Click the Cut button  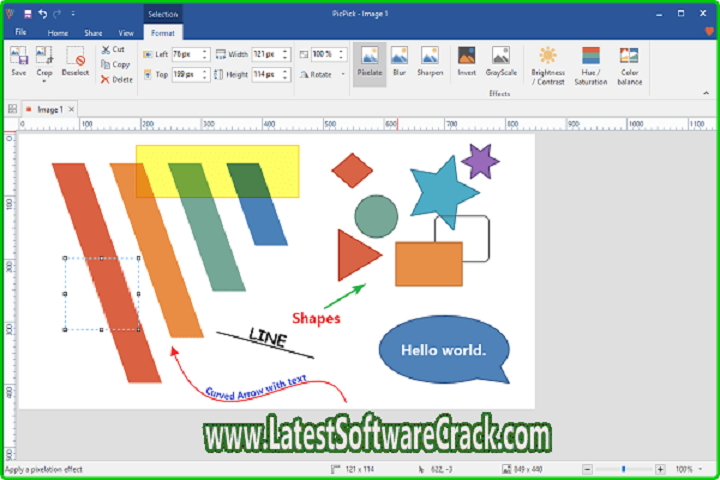pos(112,49)
